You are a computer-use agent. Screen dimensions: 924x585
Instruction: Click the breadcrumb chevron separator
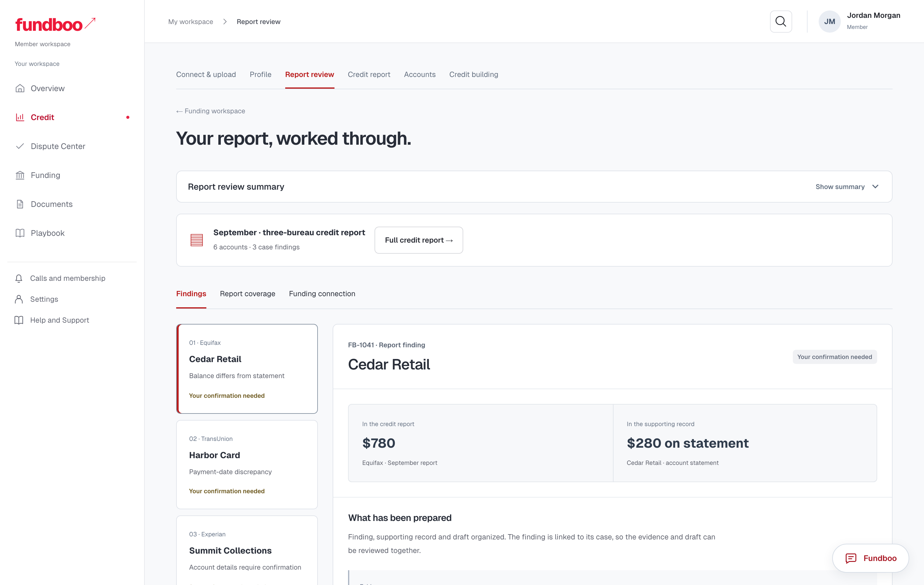(x=225, y=22)
